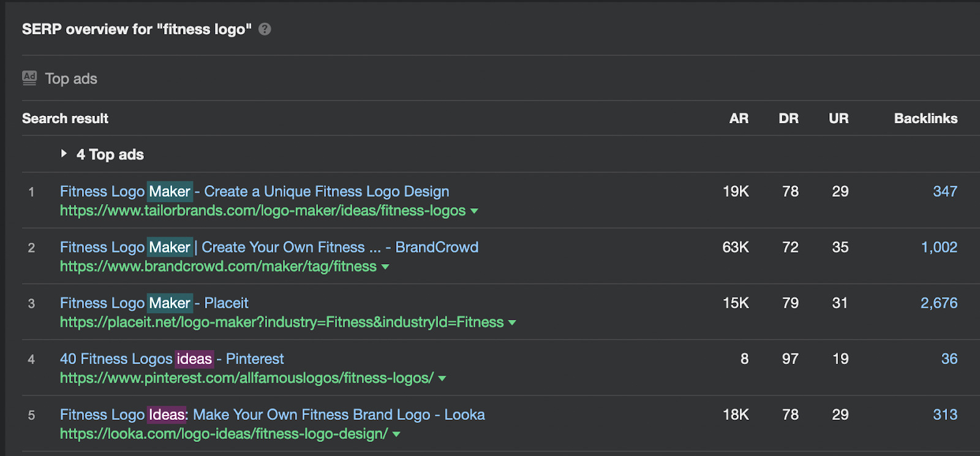Expand the 4 Top ads row

(x=64, y=154)
